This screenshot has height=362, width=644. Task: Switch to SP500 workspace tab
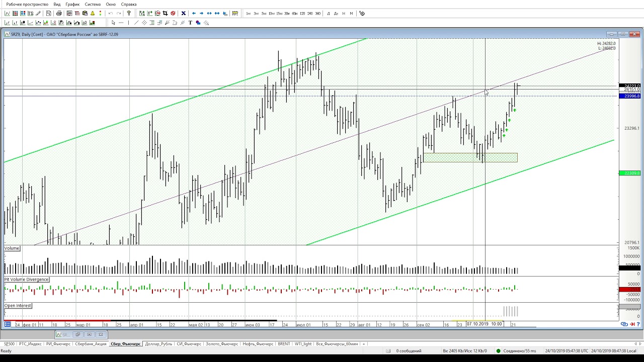point(9,344)
